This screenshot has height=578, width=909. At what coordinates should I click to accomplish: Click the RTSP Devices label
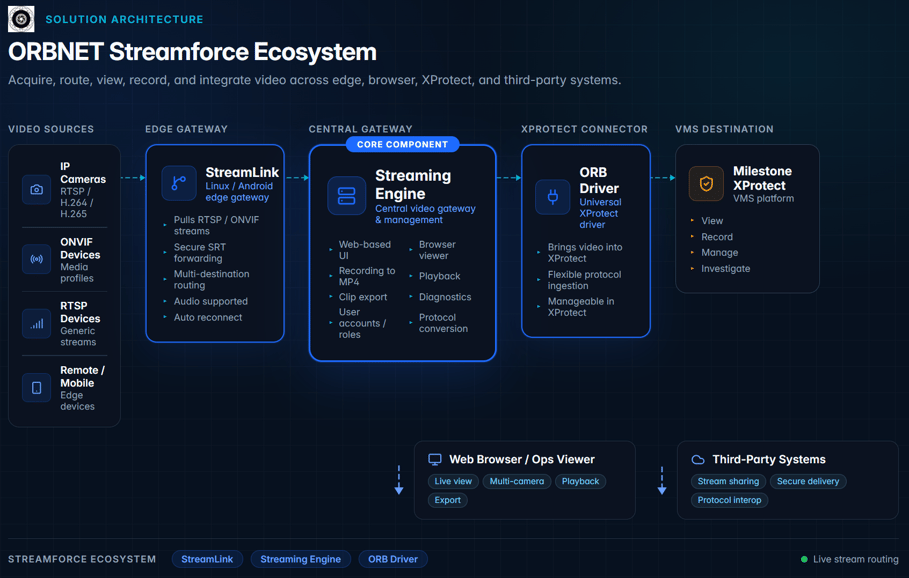(x=80, y=312)
